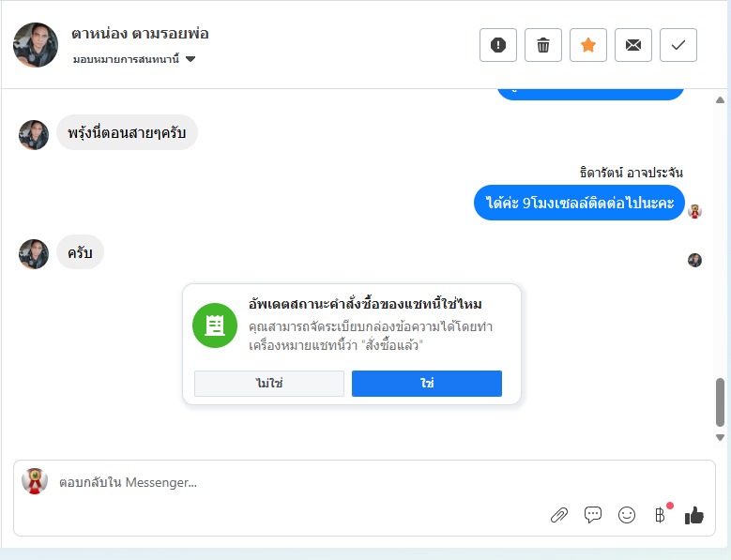Click the ไม่ใช่ decline button
The width and height of the screenshot is (731, 560).
[x=269, y=384]
